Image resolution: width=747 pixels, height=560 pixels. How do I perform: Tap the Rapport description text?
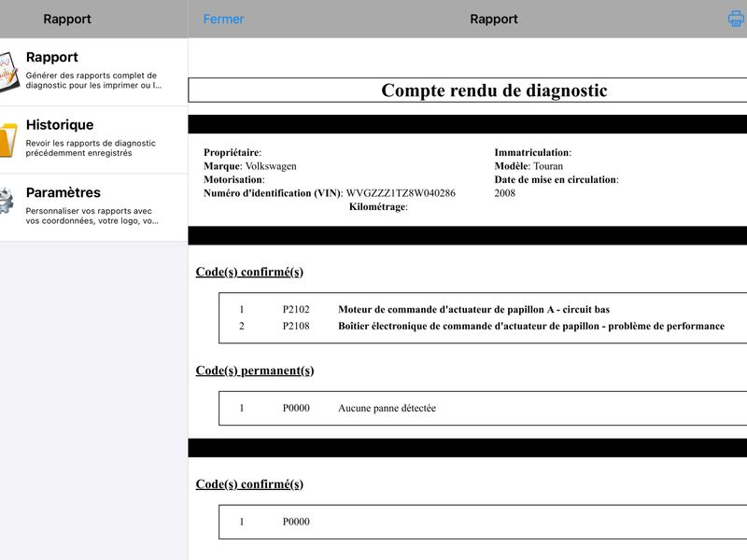point(93,80)
